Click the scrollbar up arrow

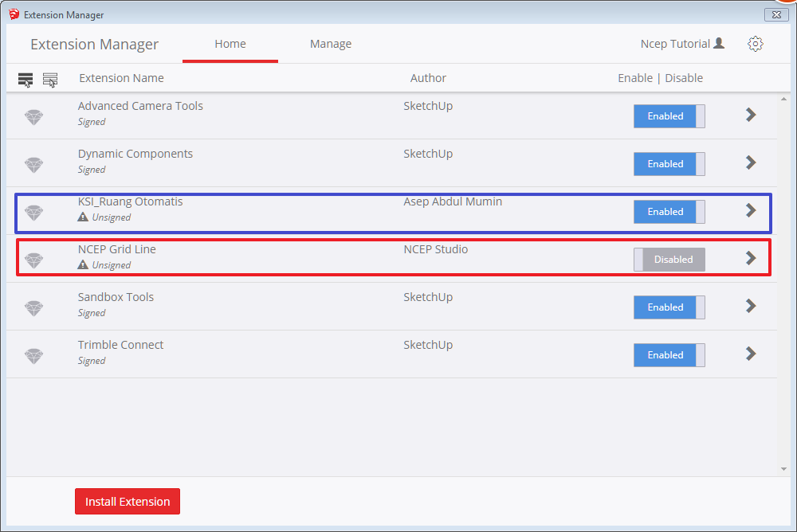783,99
